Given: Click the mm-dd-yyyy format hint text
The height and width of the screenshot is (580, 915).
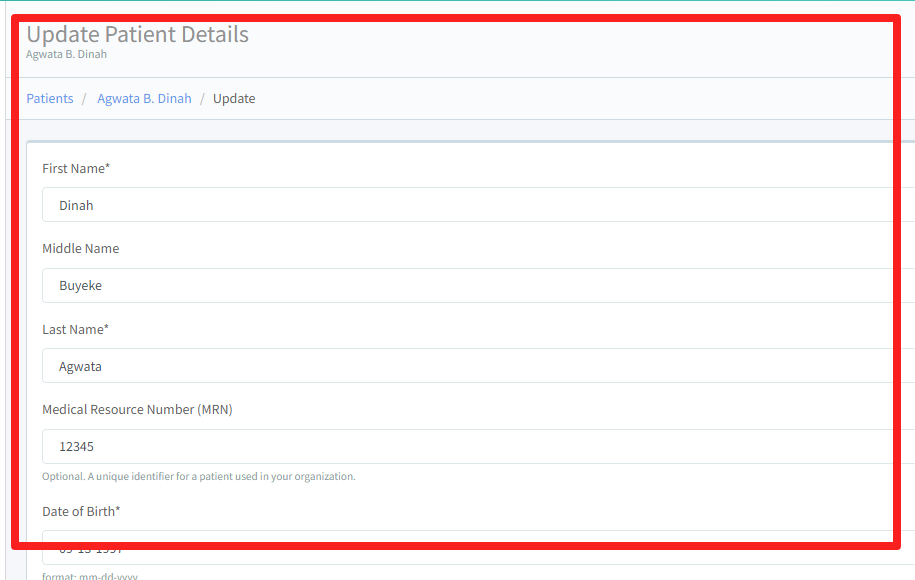Looking at the screenshot, I should pos(90,576).
